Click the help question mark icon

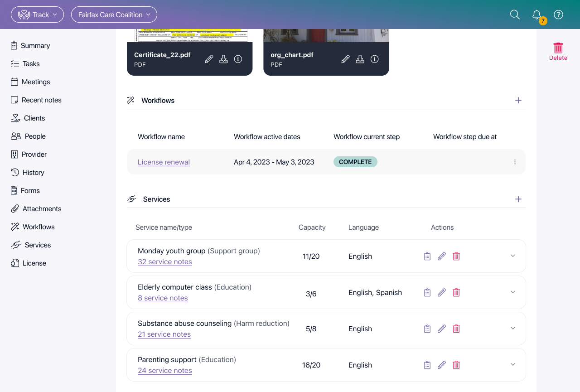pyautogui.click(x=558, y=15)
